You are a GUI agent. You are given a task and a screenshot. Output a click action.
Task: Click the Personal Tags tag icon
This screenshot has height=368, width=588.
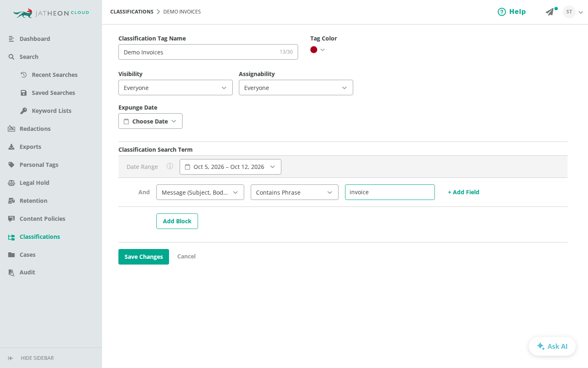(x=11, y=165)
